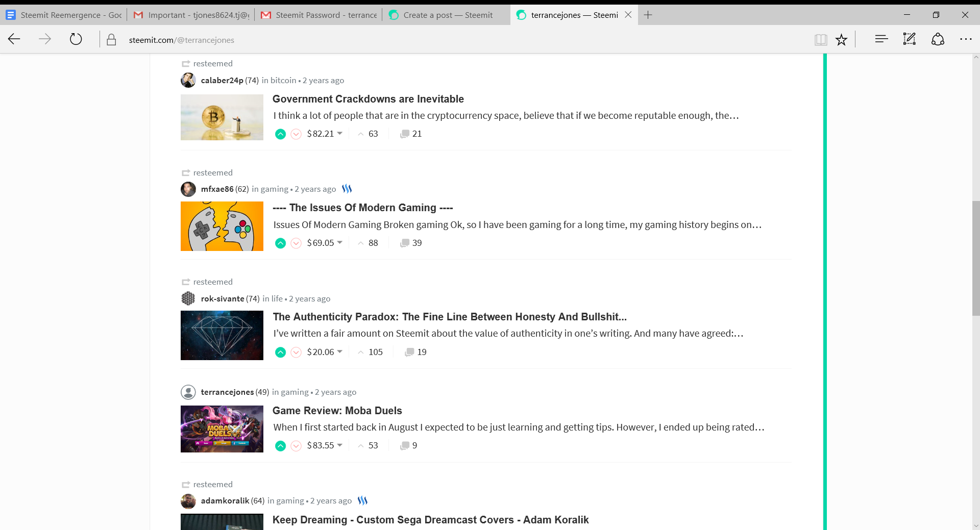Downvote The Authenticity Paradox post
Image resolution: width=980 pixels, height=530 pixels.
click(296, 352)
